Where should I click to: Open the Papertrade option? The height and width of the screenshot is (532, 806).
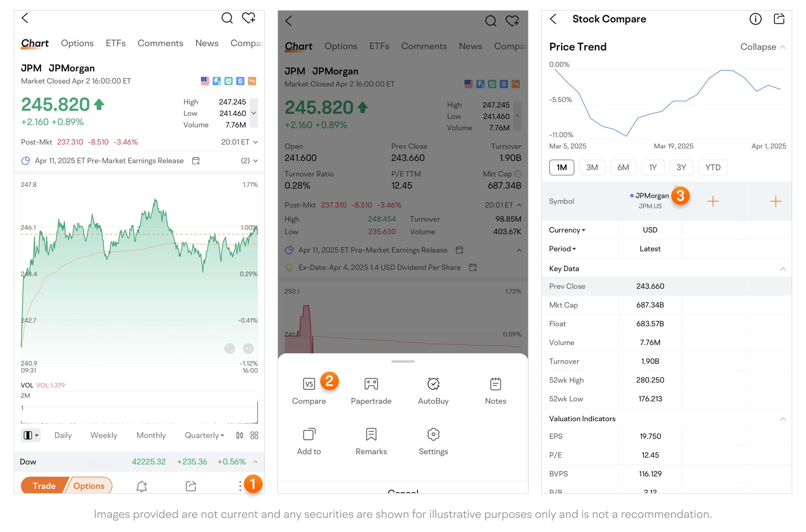tap(371, 384)
